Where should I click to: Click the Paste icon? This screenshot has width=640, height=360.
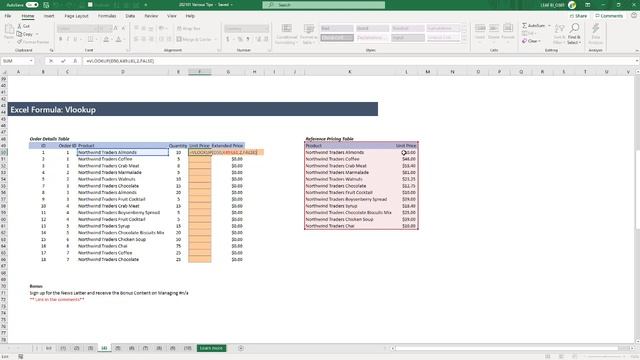click(x=9, y=29)
